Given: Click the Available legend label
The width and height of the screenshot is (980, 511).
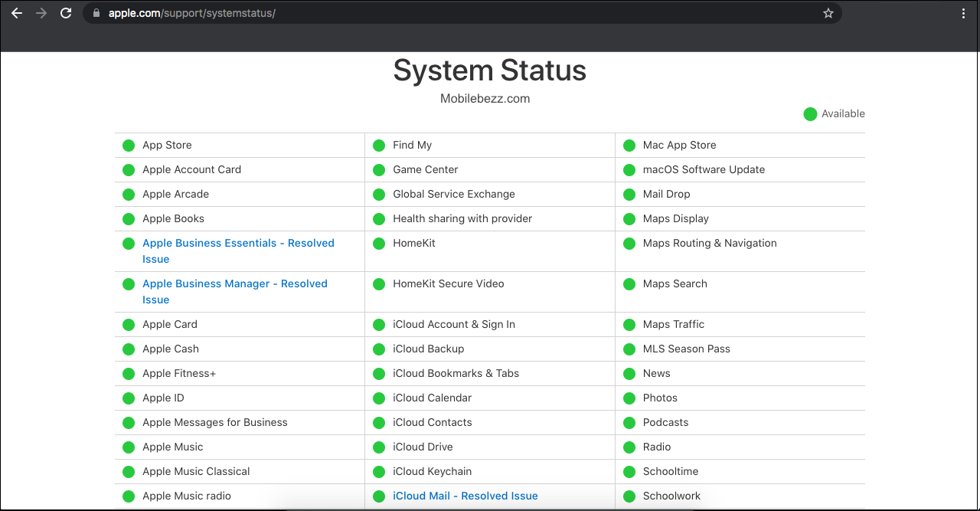Looking at the screenshot, I should click(843, 113).
